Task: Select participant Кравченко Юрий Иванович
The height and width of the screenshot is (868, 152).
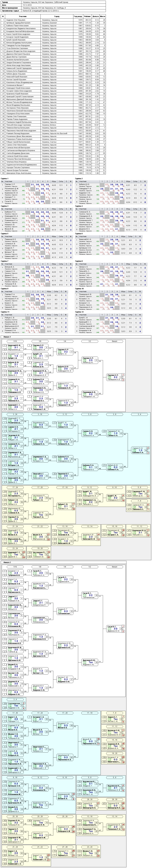Action: 17,94
